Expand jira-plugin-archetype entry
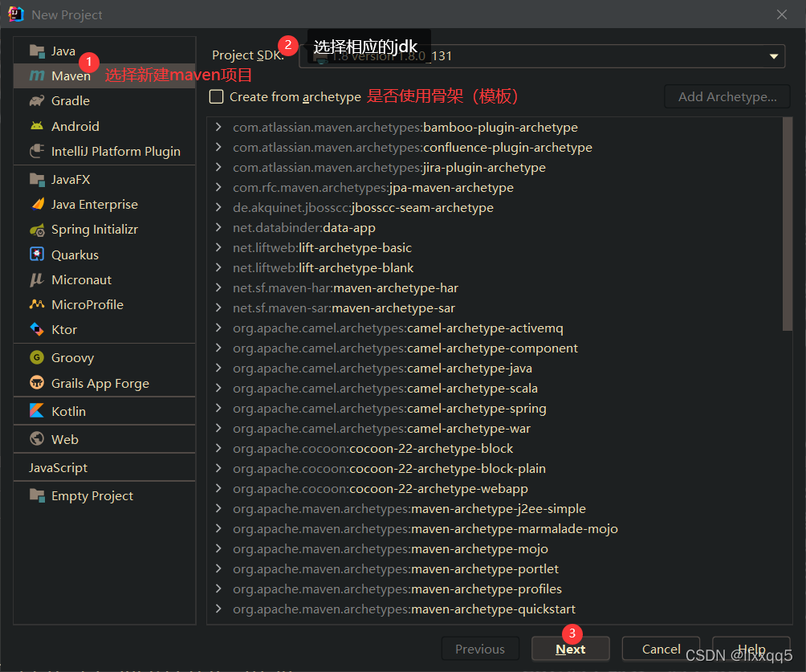The width and height of the screenshot is (806, 672). [218, 167]
